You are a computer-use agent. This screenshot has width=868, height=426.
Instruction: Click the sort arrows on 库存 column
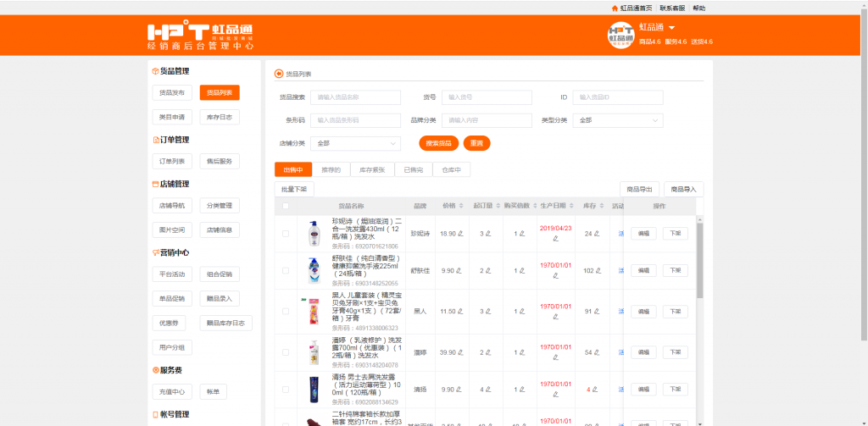click(604, 206)
